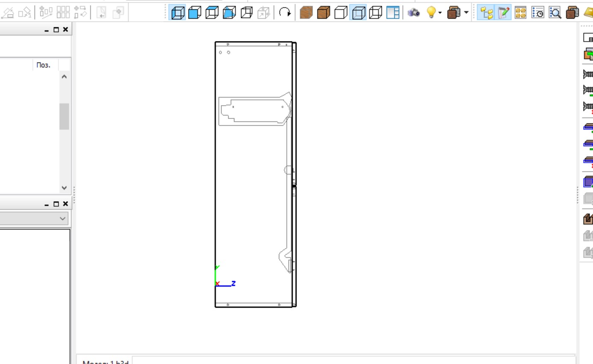
Task: Toggle the notepad with pencil panel button
Action: [502, 13]
